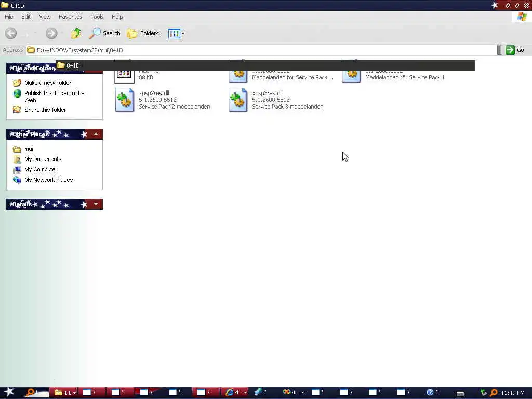Click the Start star button
This screenshot has height=399, width=532.
click(9, 392)
